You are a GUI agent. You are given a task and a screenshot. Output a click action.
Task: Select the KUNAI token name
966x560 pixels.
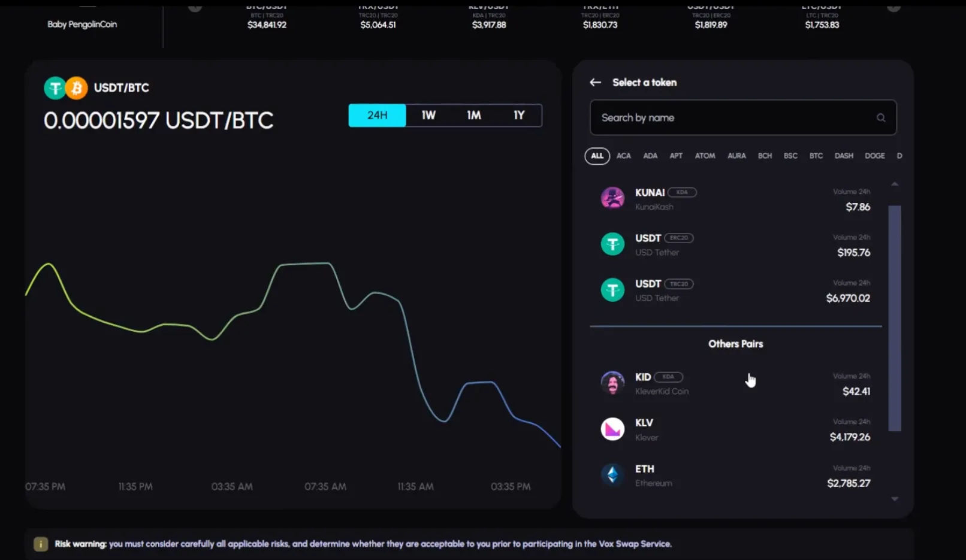(x=650, y=192)
